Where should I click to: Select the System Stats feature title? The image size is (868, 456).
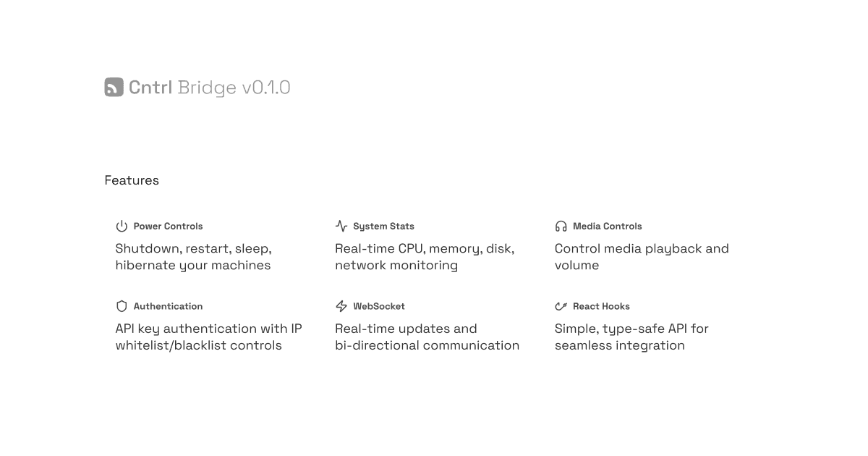tap(383, 227)
